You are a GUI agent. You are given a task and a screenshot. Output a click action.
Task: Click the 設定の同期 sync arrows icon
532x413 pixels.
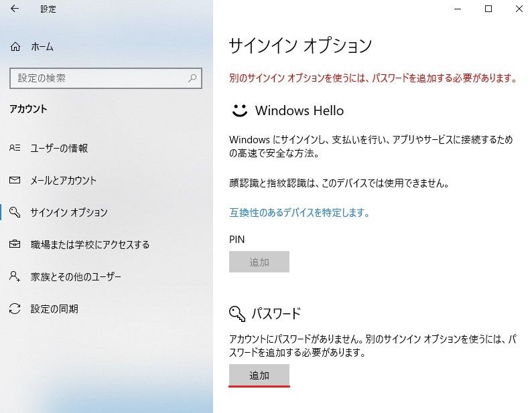pos(15,309)
